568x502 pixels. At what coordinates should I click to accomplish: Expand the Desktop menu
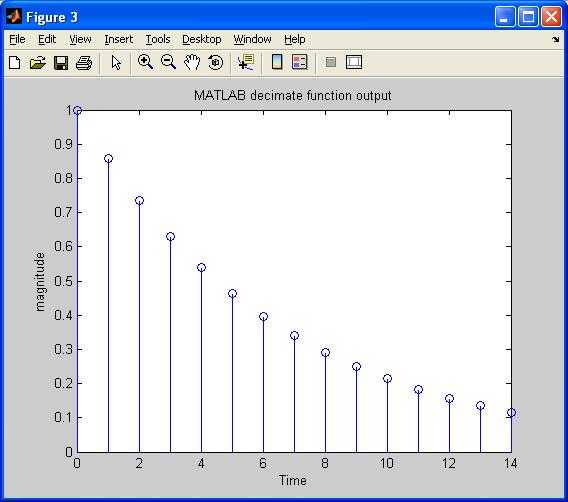click(201, 39)
